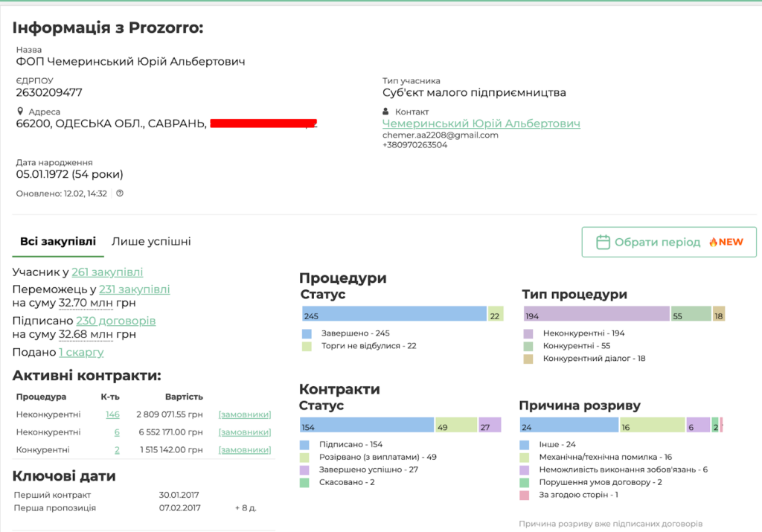Click the purple Неконкурентні 194 bar segment
Viewport: 762px width, 532px height.
click(596, 314)
